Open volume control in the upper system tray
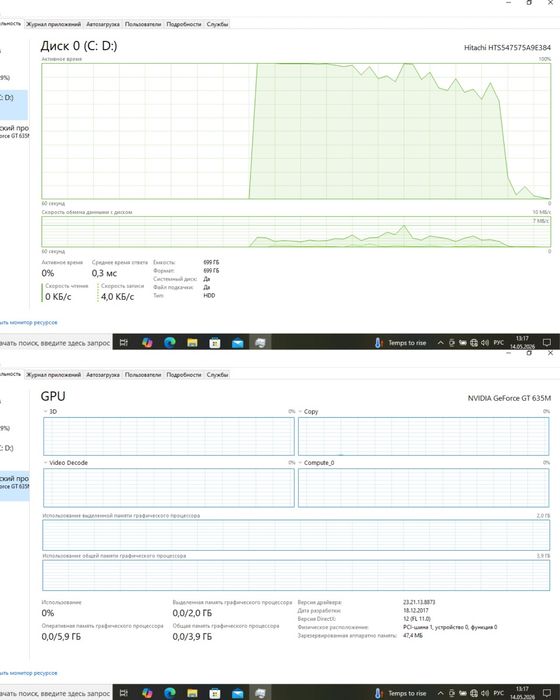 [x=485, y=343]
